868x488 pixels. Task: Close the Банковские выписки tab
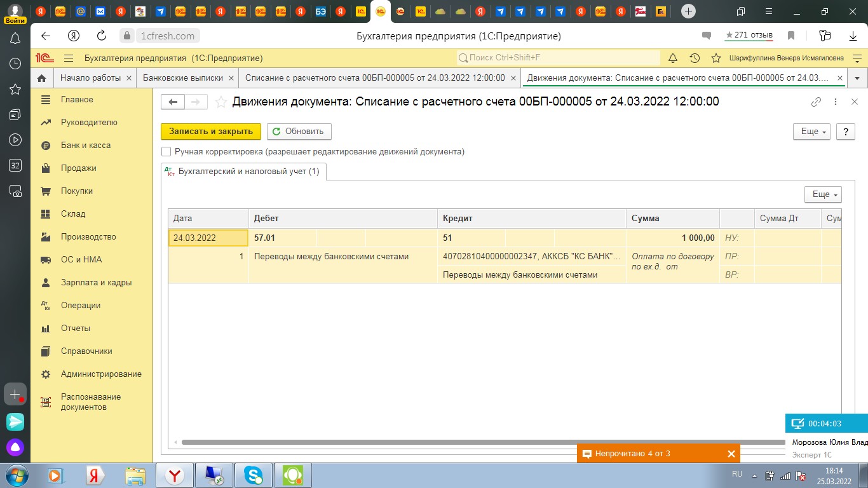[231, 78]
